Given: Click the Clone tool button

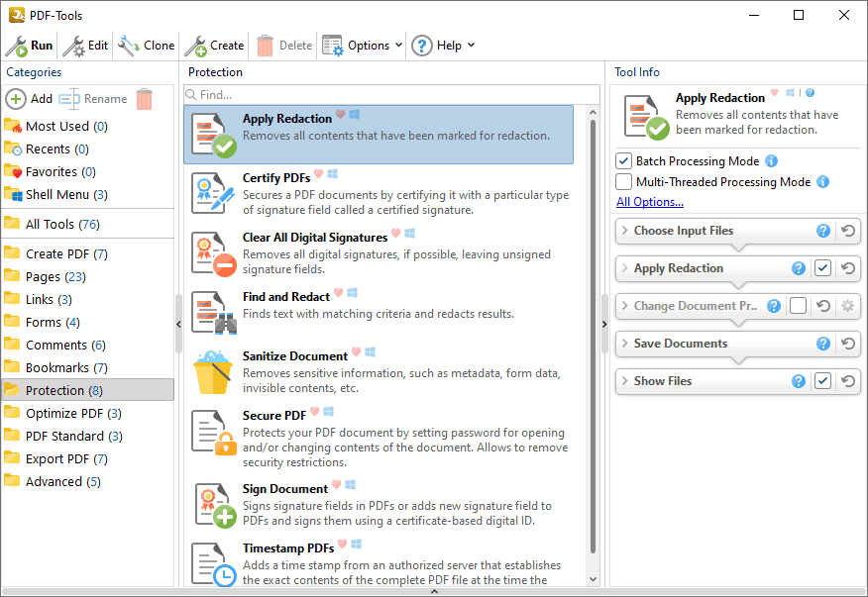Looking at the screenshot, I should tap(146, 46).
